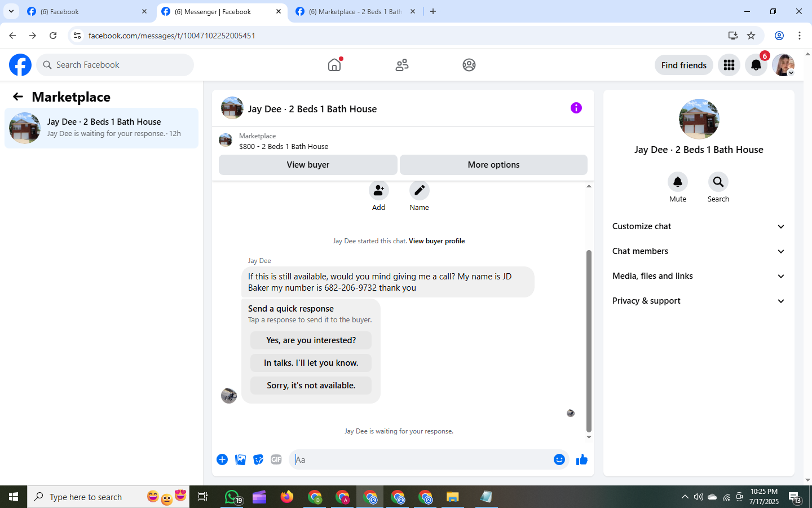Click the Find friends button

point(684,65)
